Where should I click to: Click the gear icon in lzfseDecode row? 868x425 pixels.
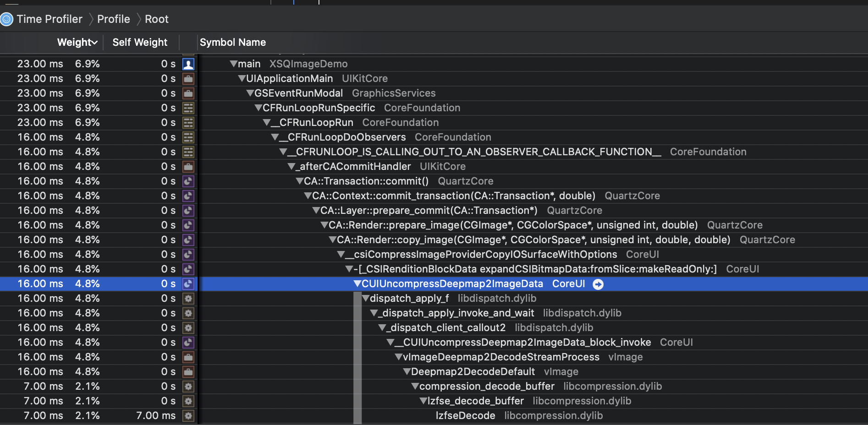188,416
